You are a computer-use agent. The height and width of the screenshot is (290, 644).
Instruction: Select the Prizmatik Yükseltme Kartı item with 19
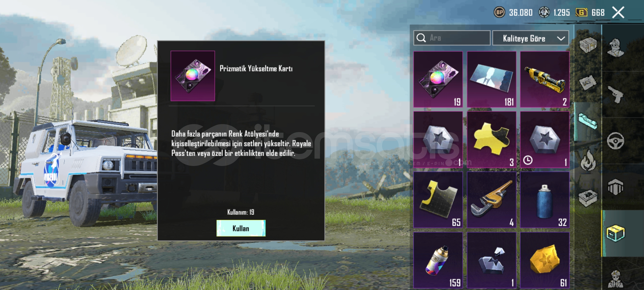[x=438, y=79]
